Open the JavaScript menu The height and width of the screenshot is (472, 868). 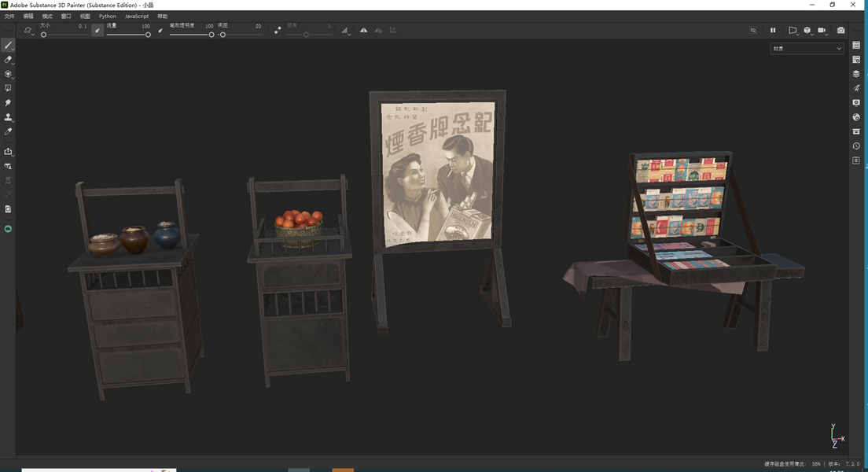136,17
